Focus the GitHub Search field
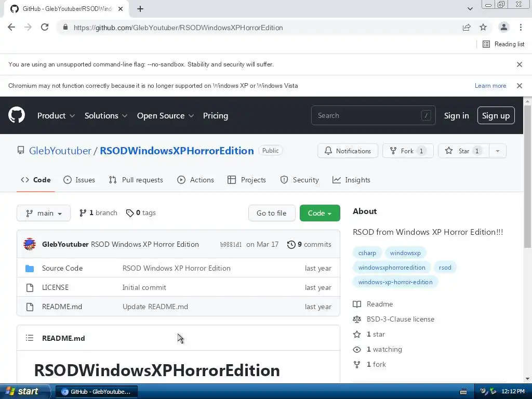The width and height of the screenshot is (532, 399). [x=373, y=115]
